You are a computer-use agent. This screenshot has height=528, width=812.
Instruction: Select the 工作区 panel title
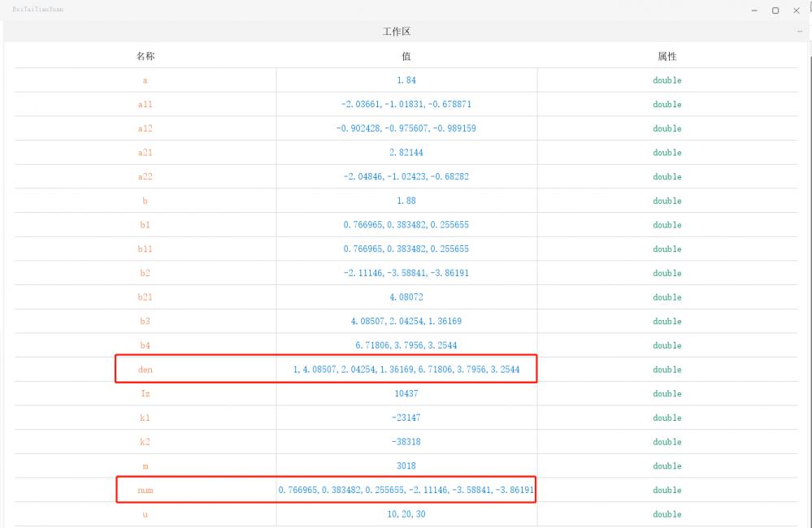tap(397, 32)
